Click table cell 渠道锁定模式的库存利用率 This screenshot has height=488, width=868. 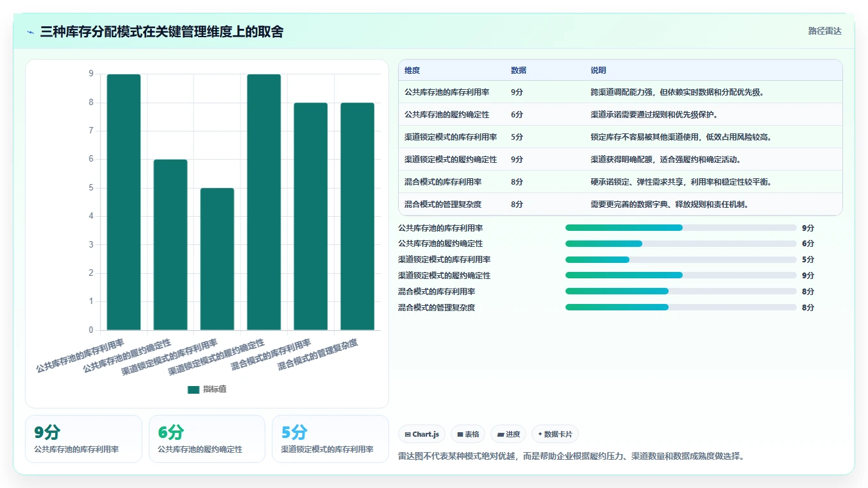point(451,137)
